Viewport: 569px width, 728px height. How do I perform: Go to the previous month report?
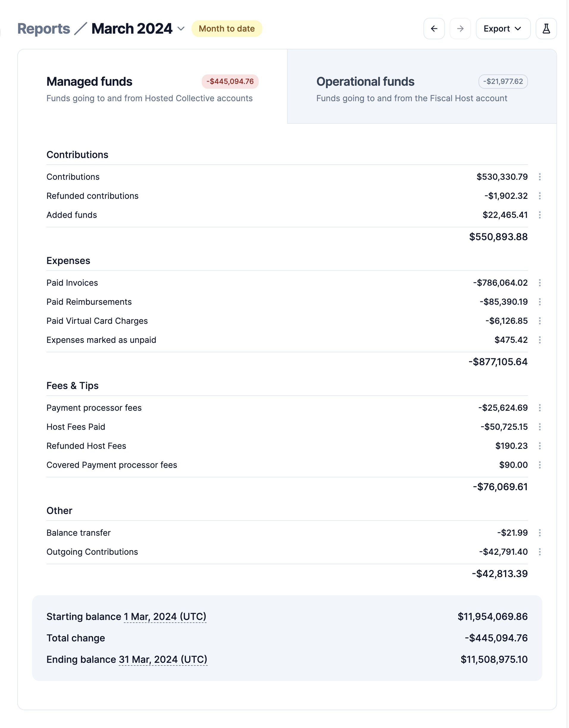434,29
